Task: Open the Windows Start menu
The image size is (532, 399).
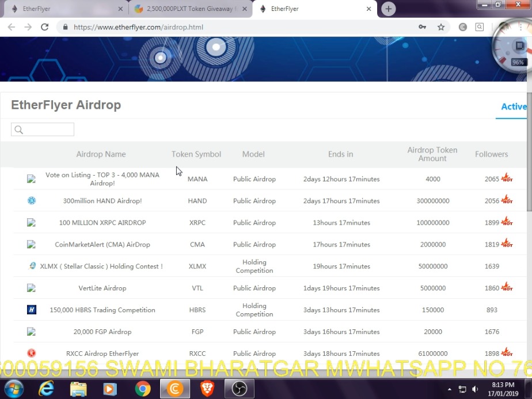Action: click(x=14, y=389)
